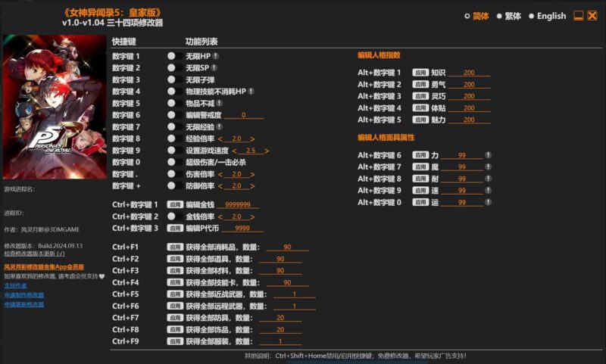This screenshot has width=606, height=364.
Task: Enable 设置游戏速度 toggle
Action: 175,150
